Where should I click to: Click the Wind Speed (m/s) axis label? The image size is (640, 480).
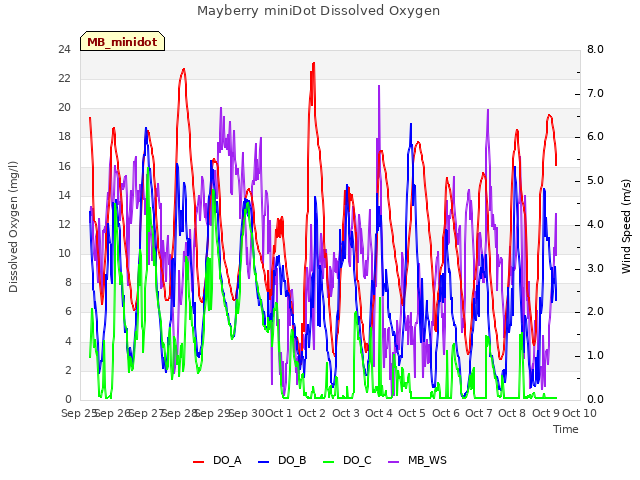tap(626, 226)
